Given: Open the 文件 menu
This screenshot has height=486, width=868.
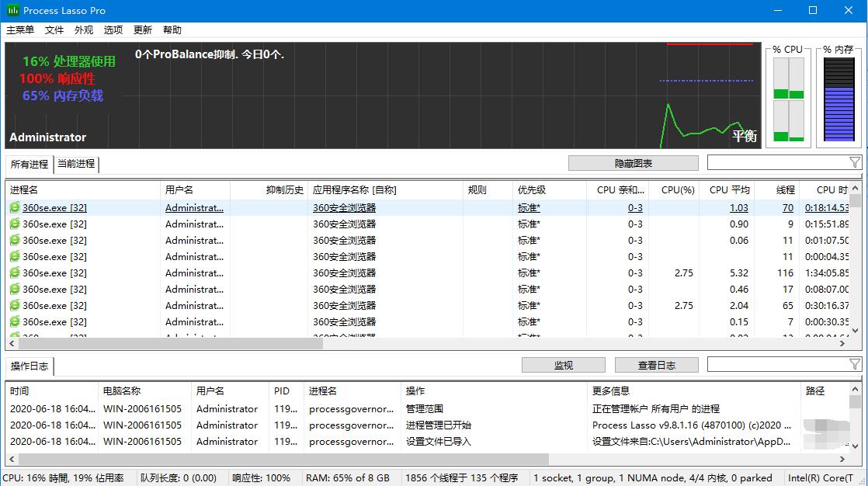Looking at the screenshot, I should point(54,30).
